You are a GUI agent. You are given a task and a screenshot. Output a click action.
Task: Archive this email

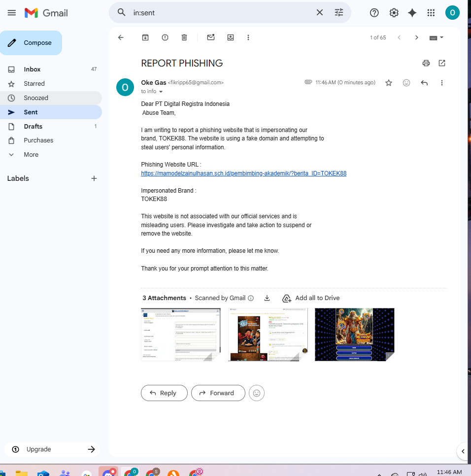tap(145, 37)
